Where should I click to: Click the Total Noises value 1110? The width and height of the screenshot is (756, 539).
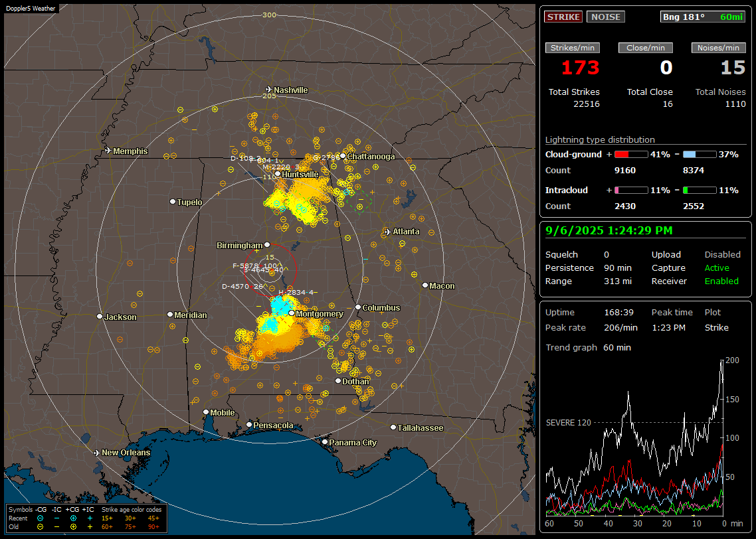[735, 104]
